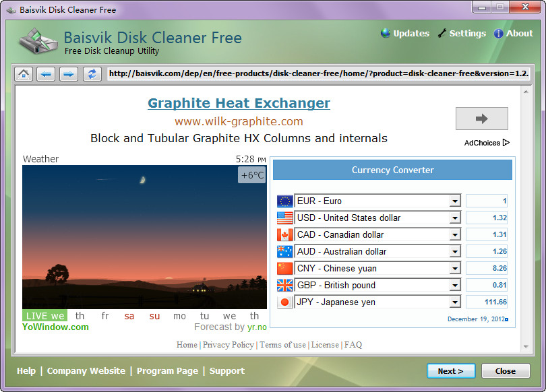Minimize the Baisvik Disk Cleaner window

pyautogui.click(x=482, y=7)
